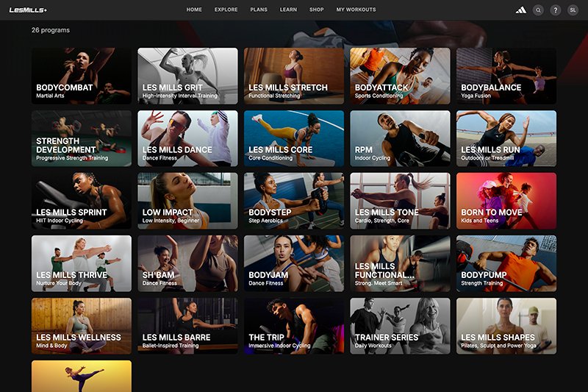Open the Explore menu
Screen dimensions: 588x392
click(226, 10)
